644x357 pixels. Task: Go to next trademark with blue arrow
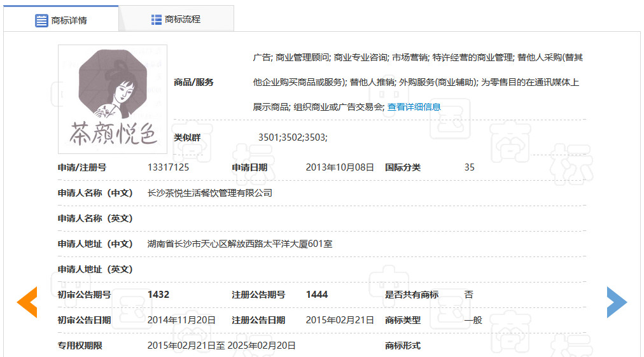(617, 302)
